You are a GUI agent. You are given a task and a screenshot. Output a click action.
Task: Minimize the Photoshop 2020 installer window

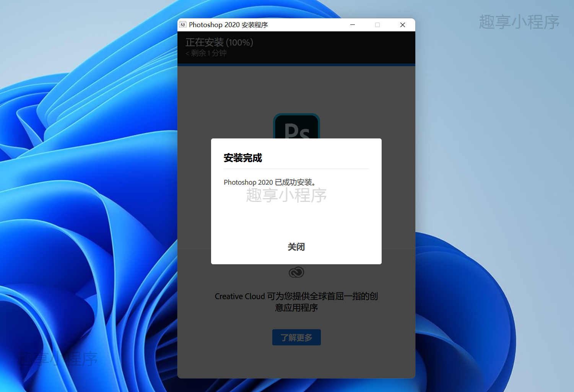click(353, 25)
